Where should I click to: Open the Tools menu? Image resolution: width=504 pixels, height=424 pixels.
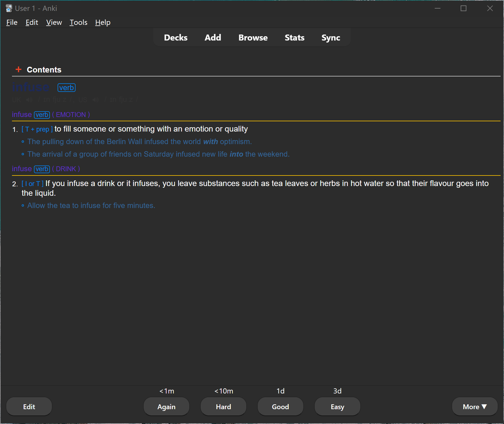[x=78, y=22]
